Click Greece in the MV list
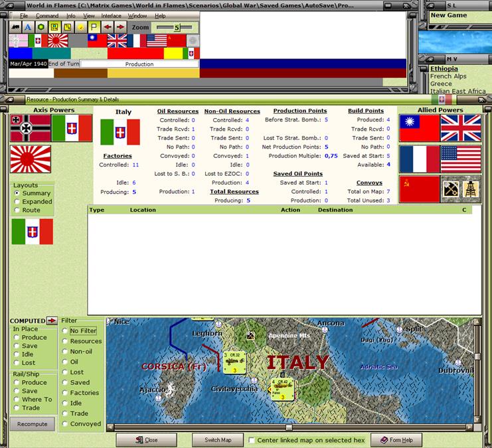 click(x=441, y=84)
